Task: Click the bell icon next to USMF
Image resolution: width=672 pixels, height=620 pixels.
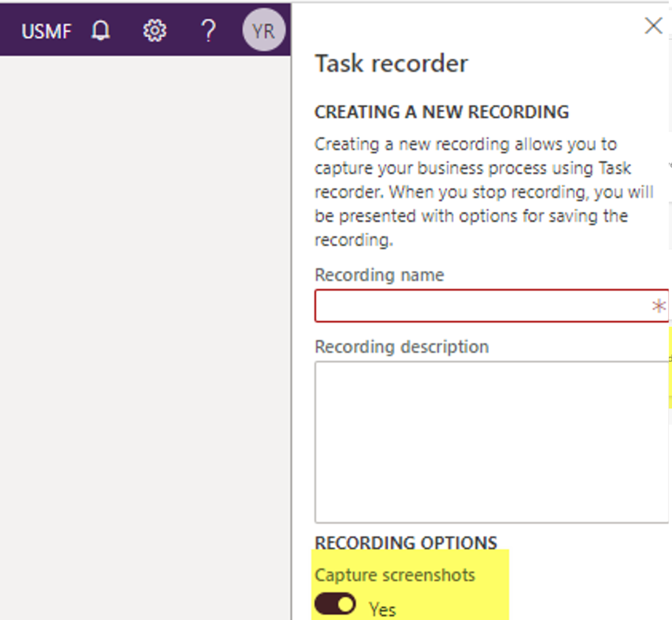Action: pyautogui.click(x=100, y=30)
